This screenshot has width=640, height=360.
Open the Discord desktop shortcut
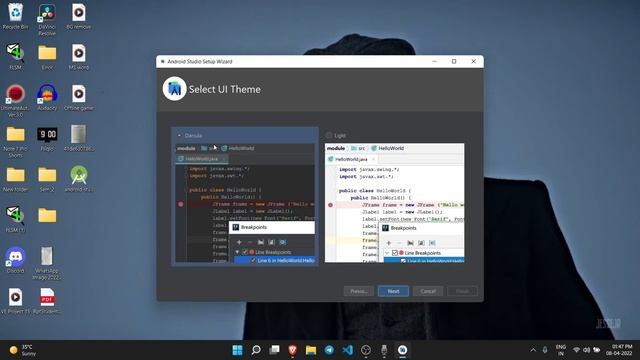16,260
